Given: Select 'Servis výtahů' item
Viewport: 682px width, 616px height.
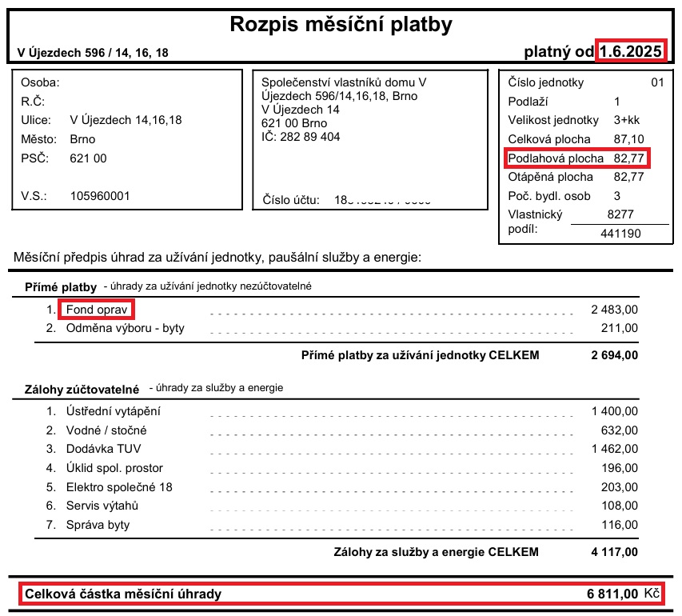Looking at the screenshot, I should (x=102, y=506).
